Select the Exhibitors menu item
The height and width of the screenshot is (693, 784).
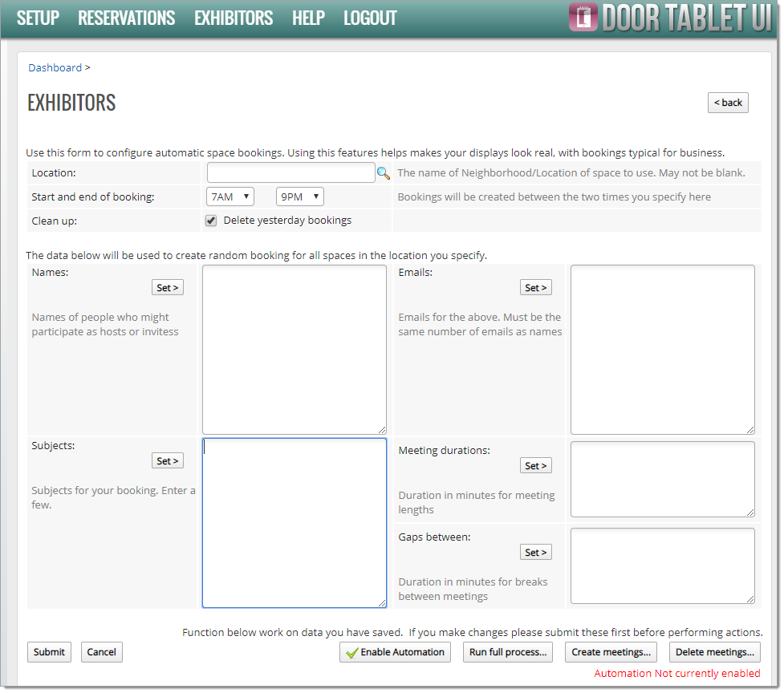tap(233, 18)
